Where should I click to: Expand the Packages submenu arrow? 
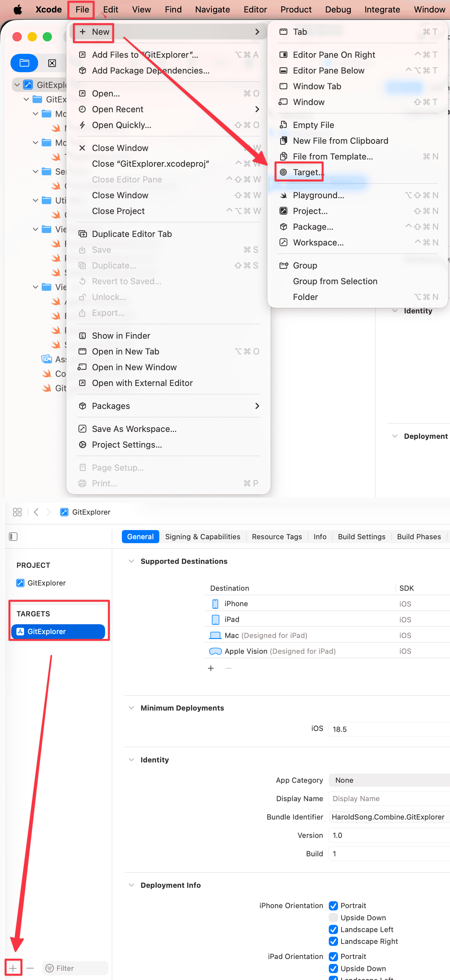point(257,406)
